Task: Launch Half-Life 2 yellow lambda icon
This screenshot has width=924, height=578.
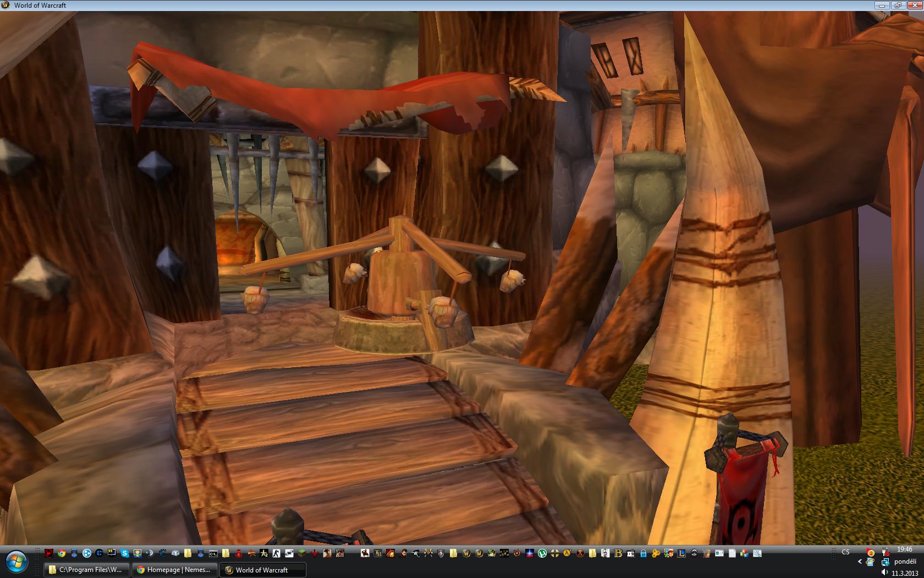Action: pyautogui.click(x=567, y=553)
